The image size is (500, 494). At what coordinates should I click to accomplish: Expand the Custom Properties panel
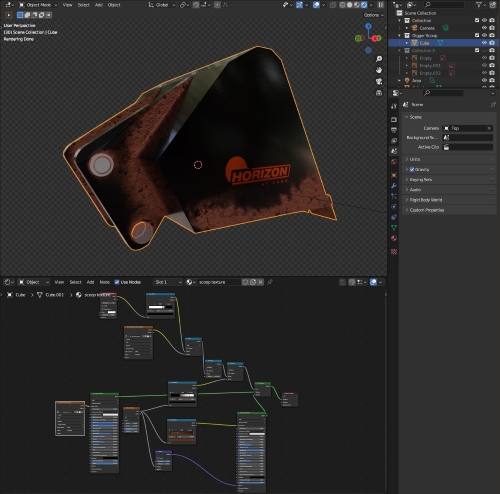point(449,210)
